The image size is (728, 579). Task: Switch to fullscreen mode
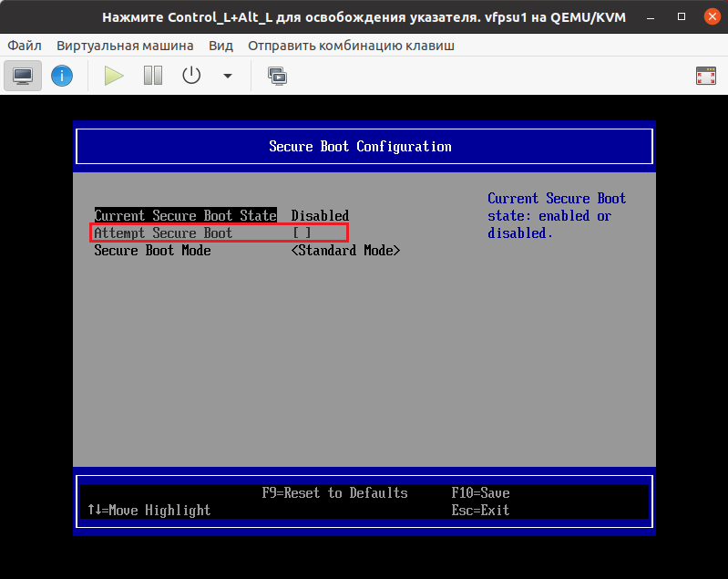(705, 76)
